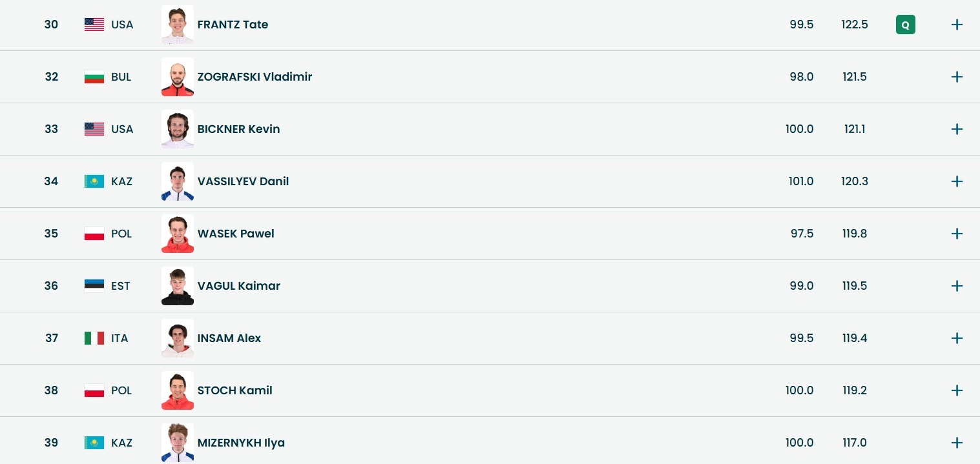Expand ZOGRAFSKI Vladimir result details

pos(957,77)
